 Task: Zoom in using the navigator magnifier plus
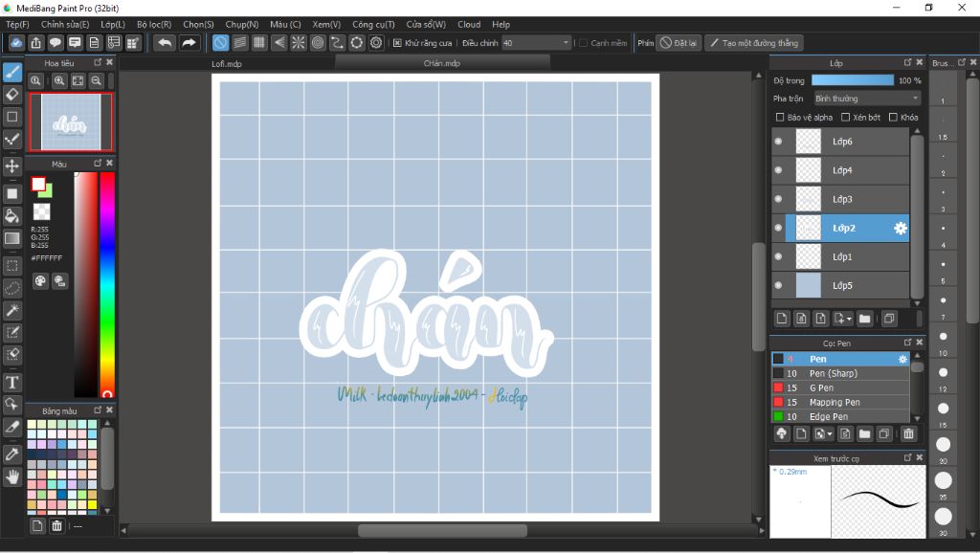tap(59, 80)
